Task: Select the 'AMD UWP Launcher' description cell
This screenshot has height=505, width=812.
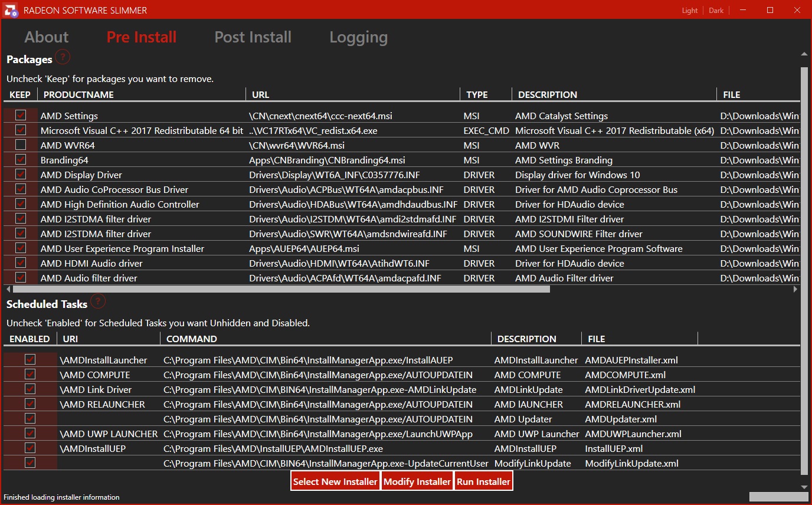Action: click(x=537, y=434)
